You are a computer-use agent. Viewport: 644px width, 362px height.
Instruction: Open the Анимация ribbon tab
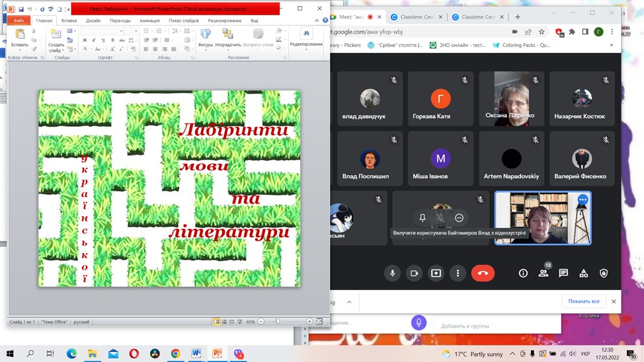149,20
